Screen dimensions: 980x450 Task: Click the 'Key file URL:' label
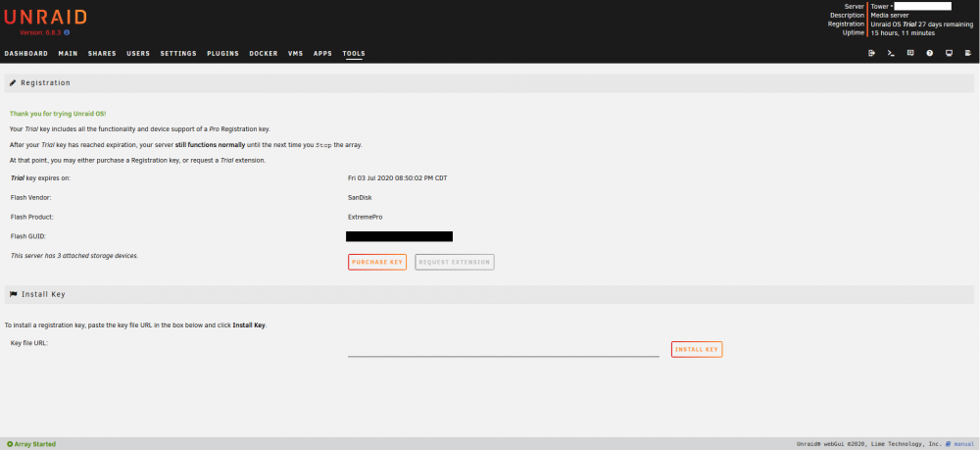[x=29, y=343]
